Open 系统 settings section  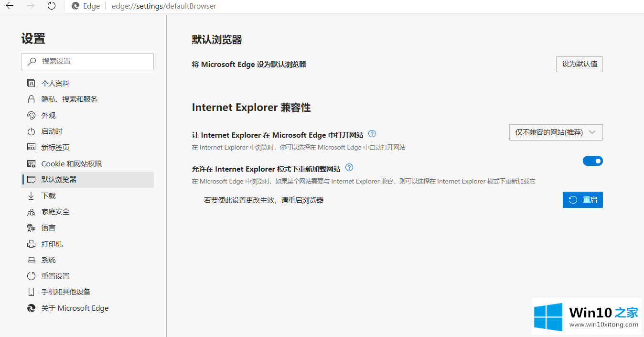pyautogui.click(x=87, y=260)
